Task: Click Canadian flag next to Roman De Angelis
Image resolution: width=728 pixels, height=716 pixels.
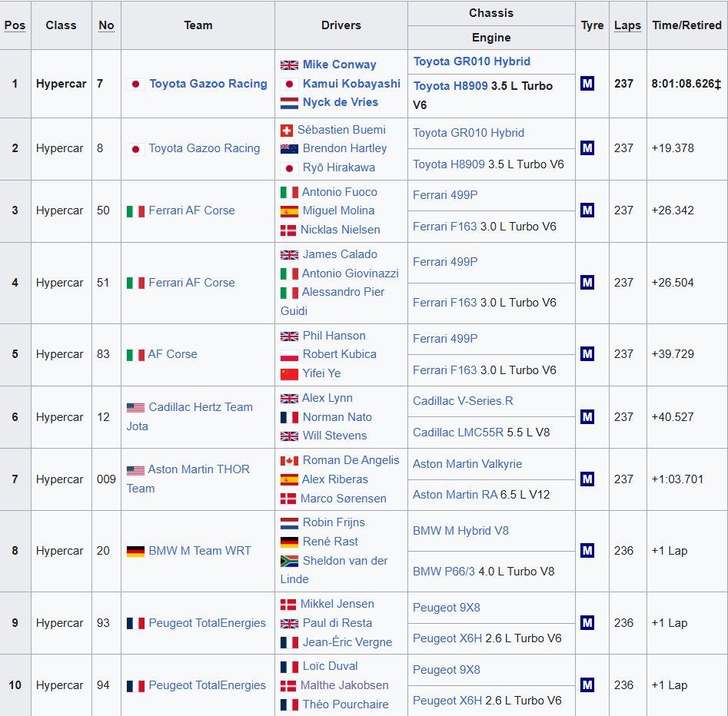Action: [289, 461]
